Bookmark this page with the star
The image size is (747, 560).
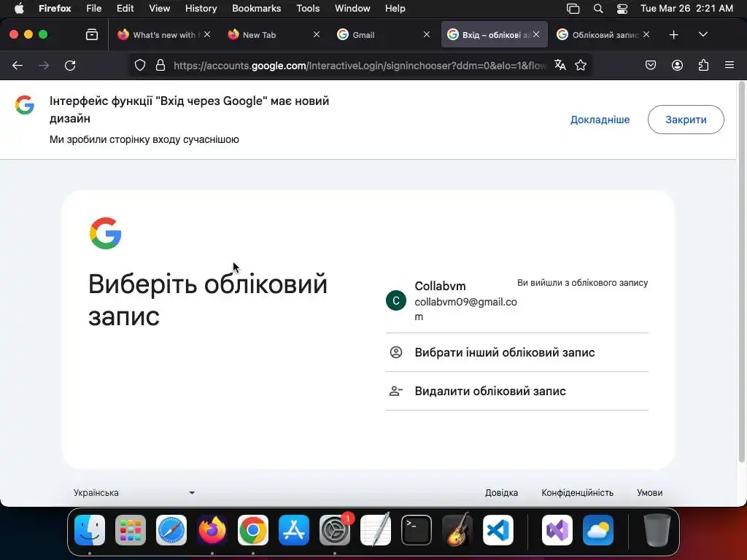coord(581,65)
